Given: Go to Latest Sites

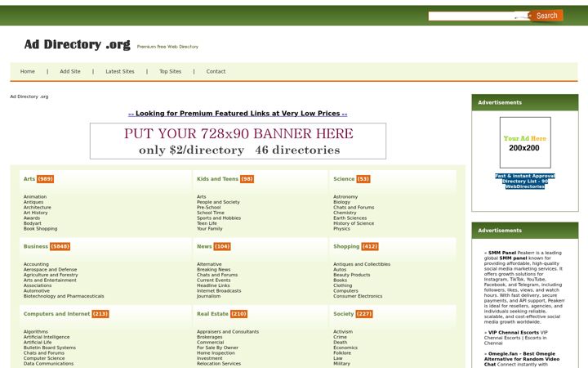Looking at the screenshot, I should tap(119, 71).
